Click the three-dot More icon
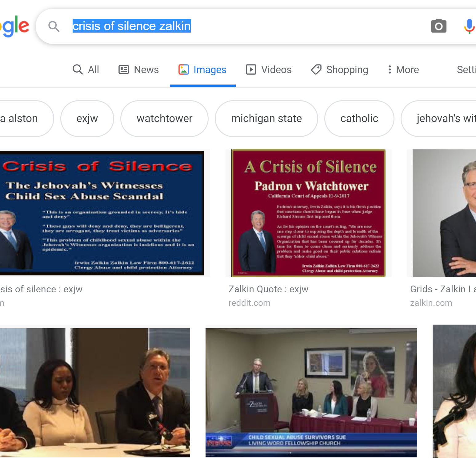476x458 pixels. [x=390, y=69]
